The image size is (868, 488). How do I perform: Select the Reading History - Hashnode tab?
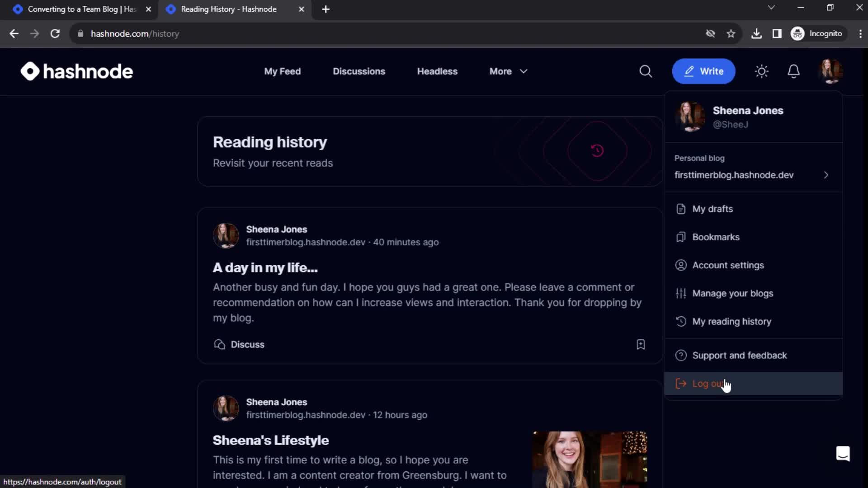[x=228, y=9]
